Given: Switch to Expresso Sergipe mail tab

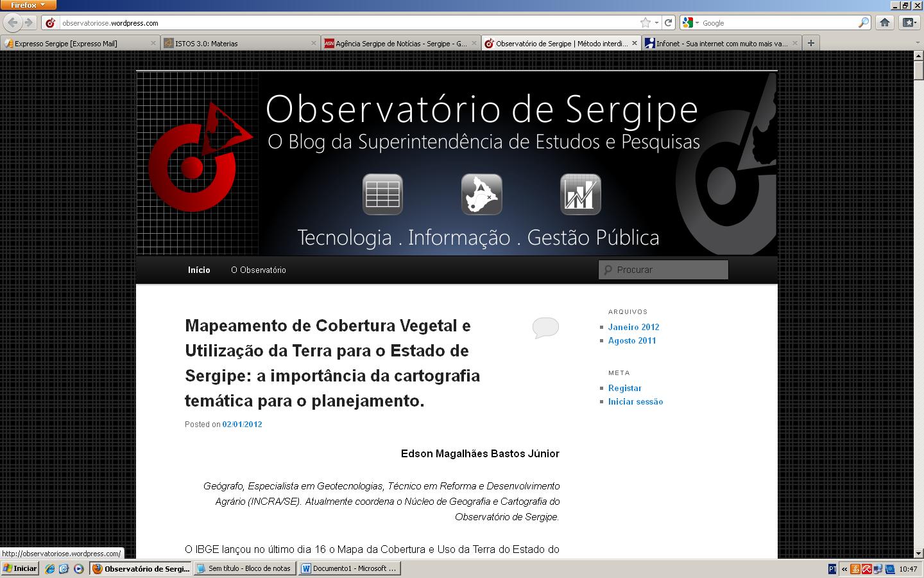Looking at the screenshot, I should [x=80, y=43].
